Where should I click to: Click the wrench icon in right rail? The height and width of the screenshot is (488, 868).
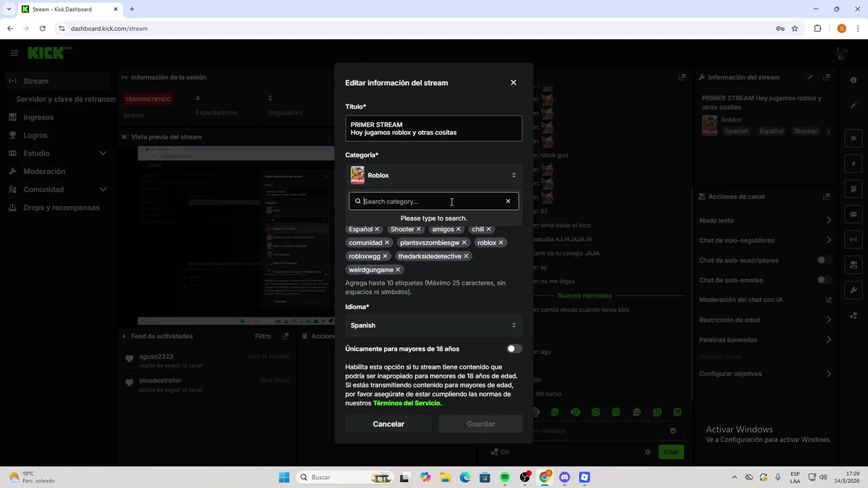coord(854,290)
